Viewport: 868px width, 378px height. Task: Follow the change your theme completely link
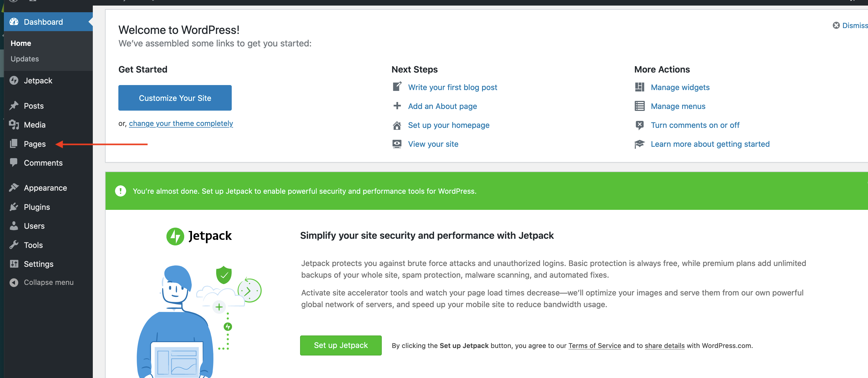181,123
